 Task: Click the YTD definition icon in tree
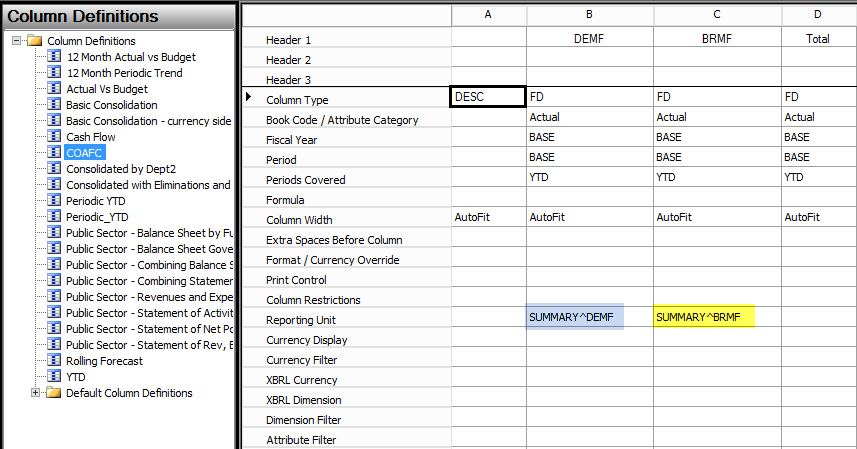pyautogui.click(x=55, y=377)
